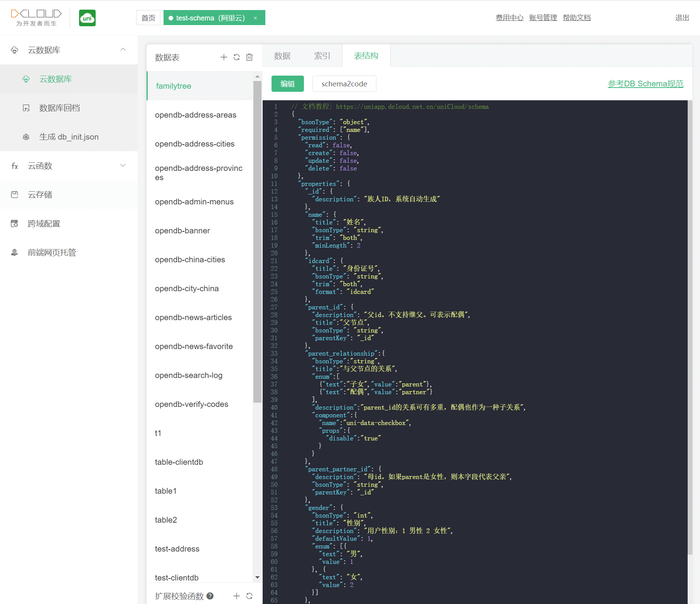
Task: Click 退出 to log out
Action: pyautogui.click(x=682, y=18)
